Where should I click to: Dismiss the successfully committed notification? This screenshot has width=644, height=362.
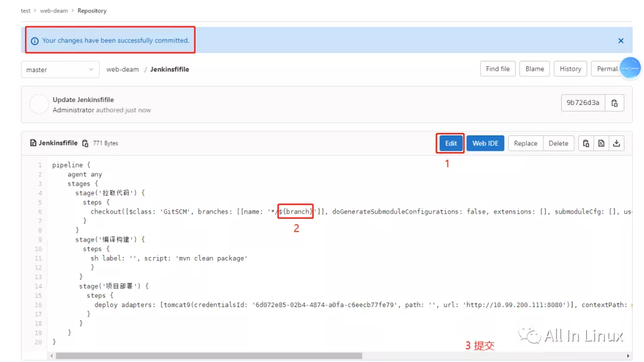(x=620, y=40)
